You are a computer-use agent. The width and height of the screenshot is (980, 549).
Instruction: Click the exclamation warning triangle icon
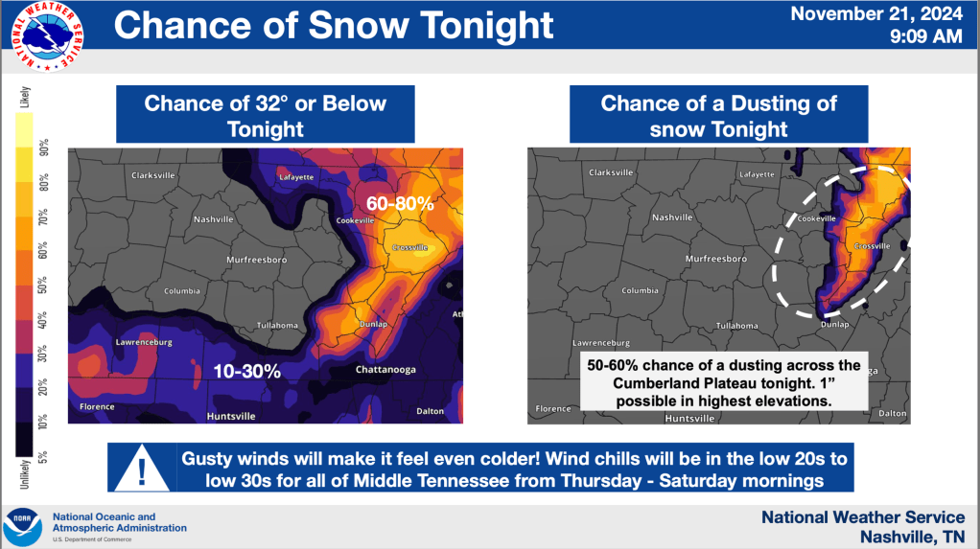point(143,467)
